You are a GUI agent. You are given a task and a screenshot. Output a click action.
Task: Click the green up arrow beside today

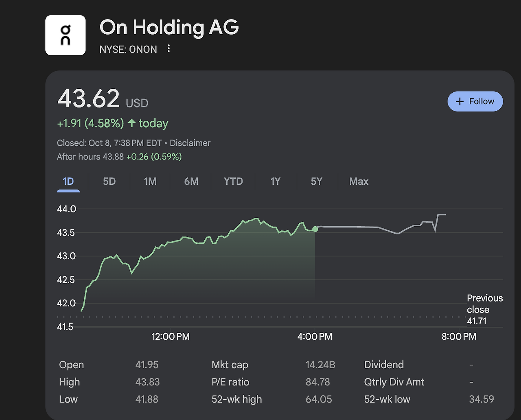click(x=131, y=123)
